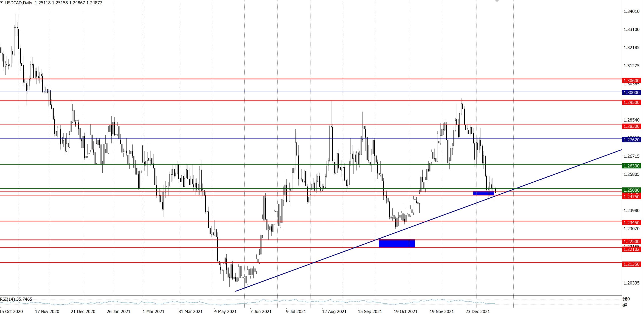Click the 4 May 2021 date label

[x=225, y=311]
